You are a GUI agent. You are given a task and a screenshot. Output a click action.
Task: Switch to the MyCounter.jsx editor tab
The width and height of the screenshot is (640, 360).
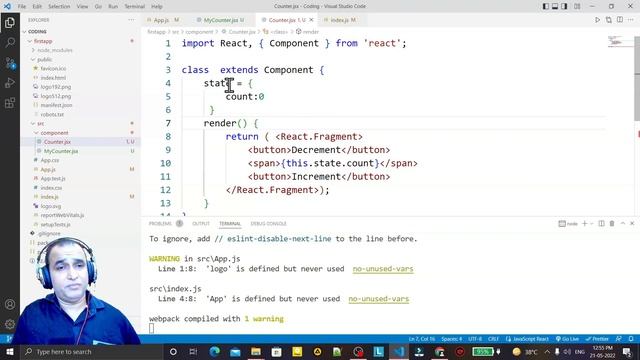tap(220, 20)
